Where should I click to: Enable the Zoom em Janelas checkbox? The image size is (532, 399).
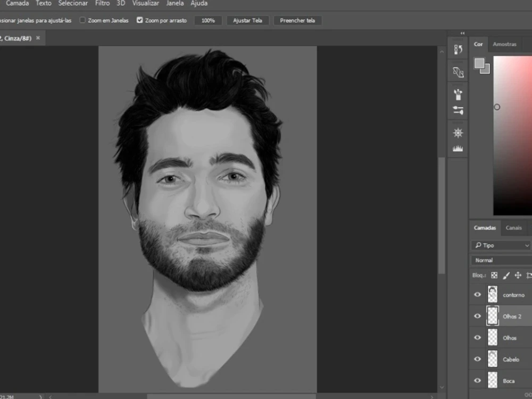[82, 20]
